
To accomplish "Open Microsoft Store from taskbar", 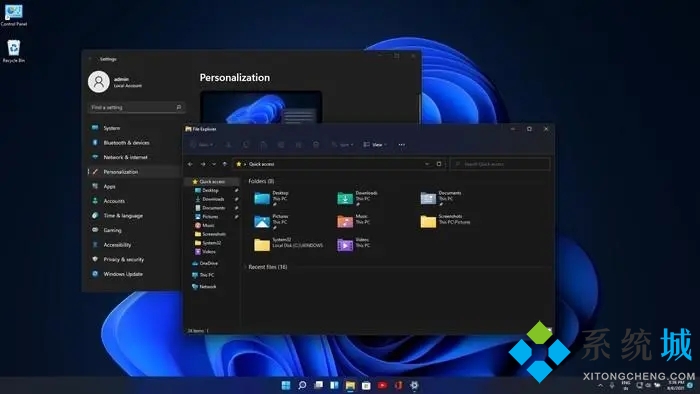I will point(367,385).
